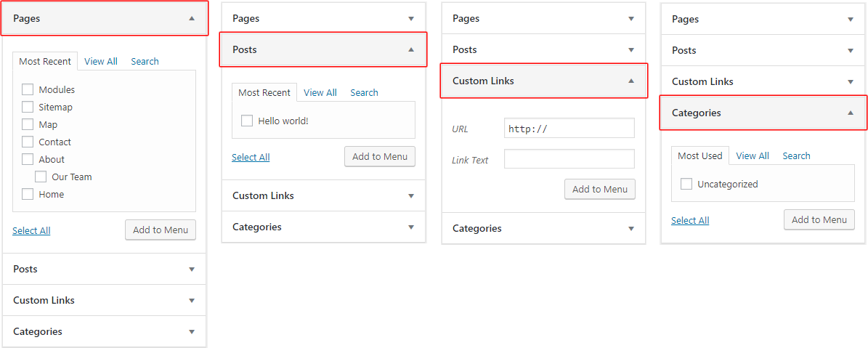Open Search tab above the Hello world! post

coord(364,93)
